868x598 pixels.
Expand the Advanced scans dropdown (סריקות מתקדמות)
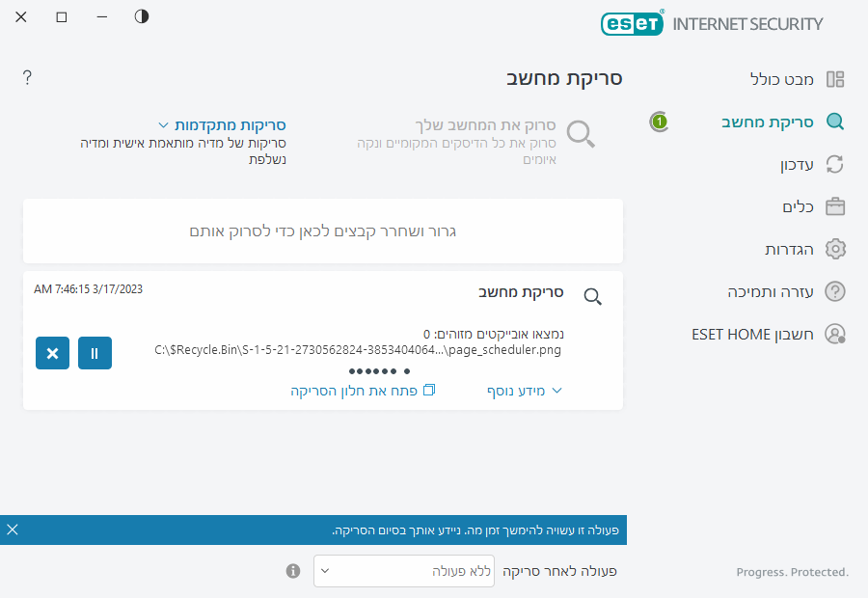(222, 125)
